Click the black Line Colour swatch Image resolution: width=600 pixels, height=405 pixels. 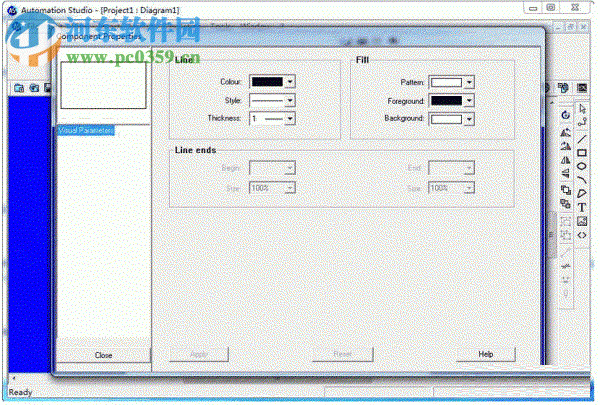tap(267, 82)
